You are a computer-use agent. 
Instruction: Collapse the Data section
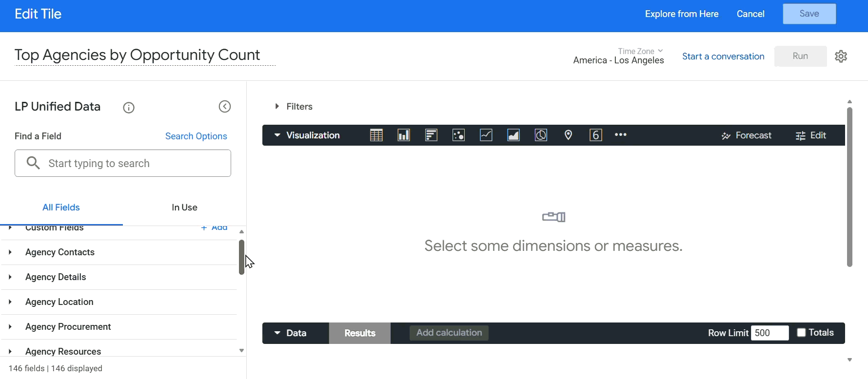click(290, 333)
